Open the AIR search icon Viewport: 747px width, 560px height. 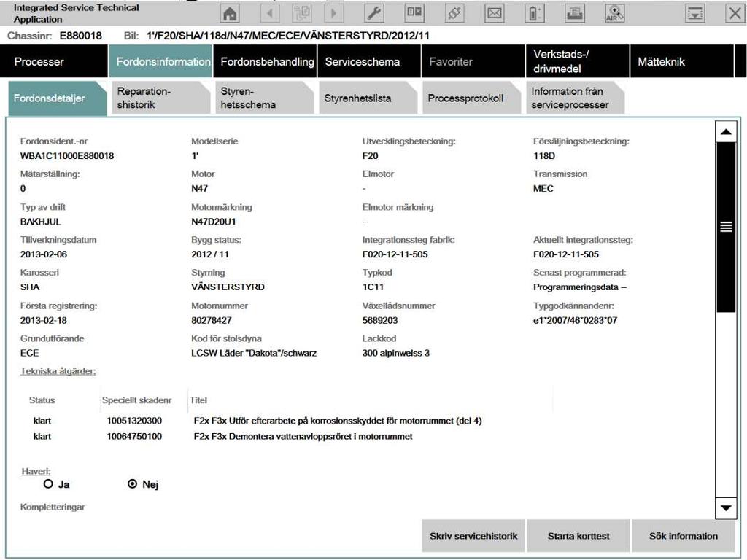pyautogui.click(x=614, y=13)
